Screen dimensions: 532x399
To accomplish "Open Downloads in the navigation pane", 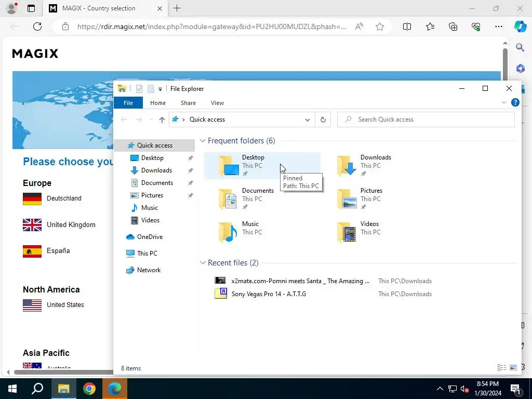I will [156, 170].
